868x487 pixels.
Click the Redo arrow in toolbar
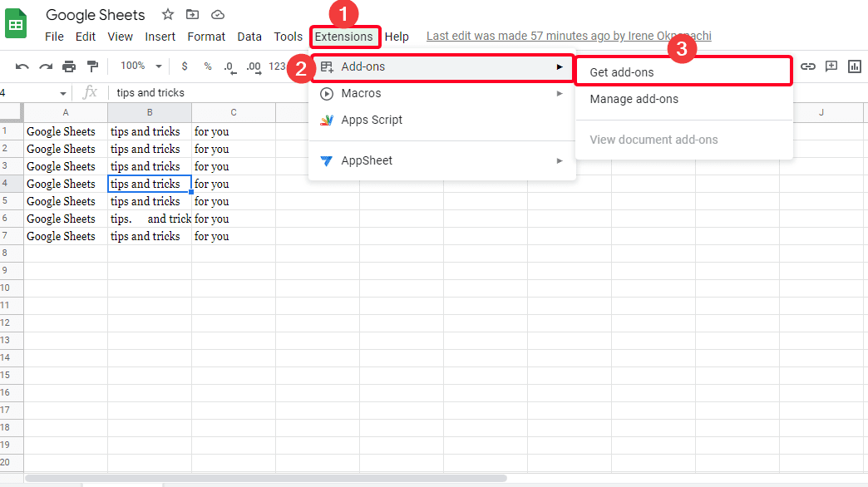coord(46,66)
